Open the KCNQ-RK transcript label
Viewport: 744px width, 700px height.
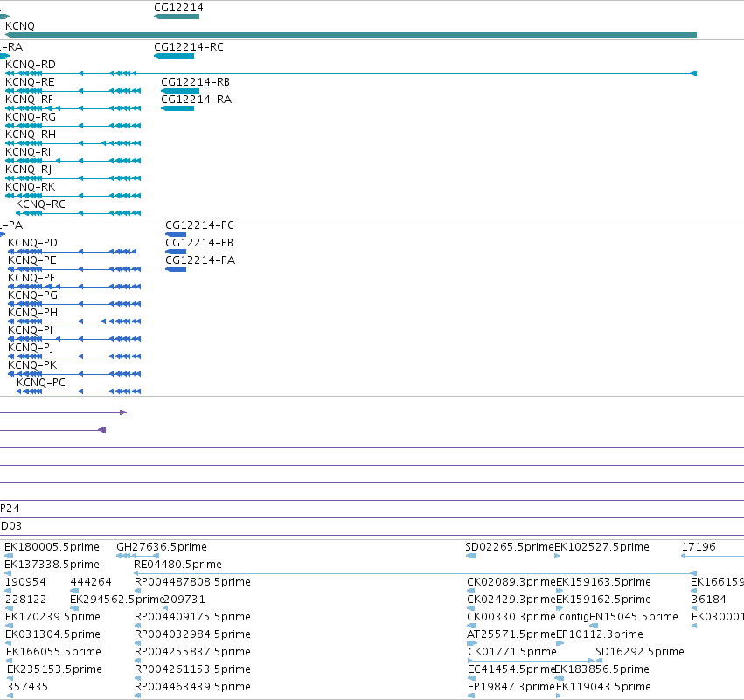tap(31, 187)
